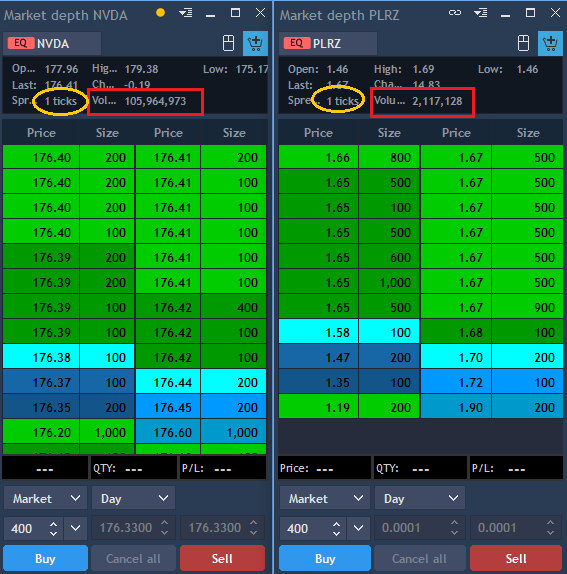
Task: Toggle order entry cart icon in PLRZ panel
Action: click(550, 43)
